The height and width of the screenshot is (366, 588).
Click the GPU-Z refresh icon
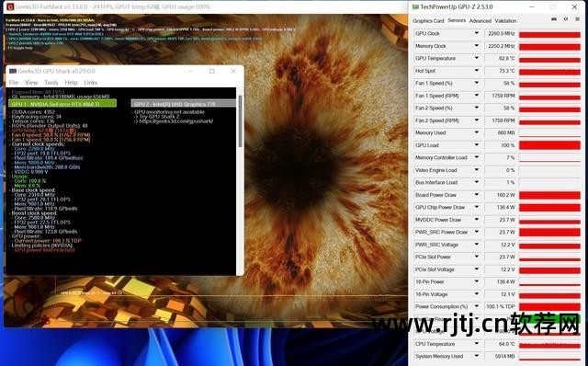tap(566, 19)
